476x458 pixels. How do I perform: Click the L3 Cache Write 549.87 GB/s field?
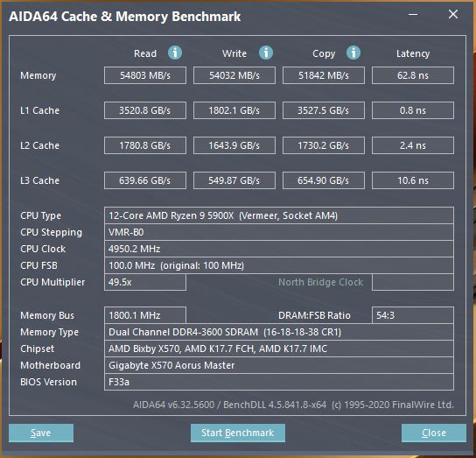(x=234, y=180)
